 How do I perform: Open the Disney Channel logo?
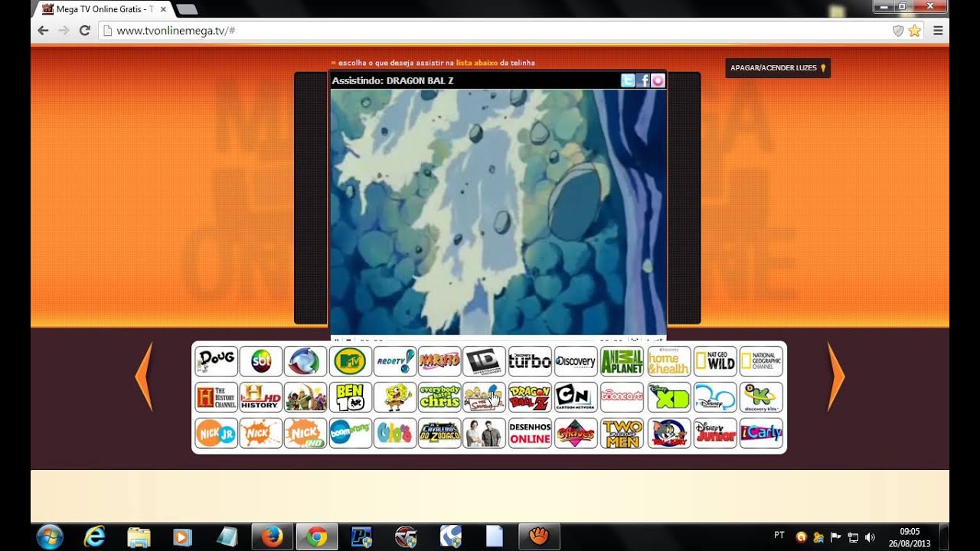click(x=715, y=397)
